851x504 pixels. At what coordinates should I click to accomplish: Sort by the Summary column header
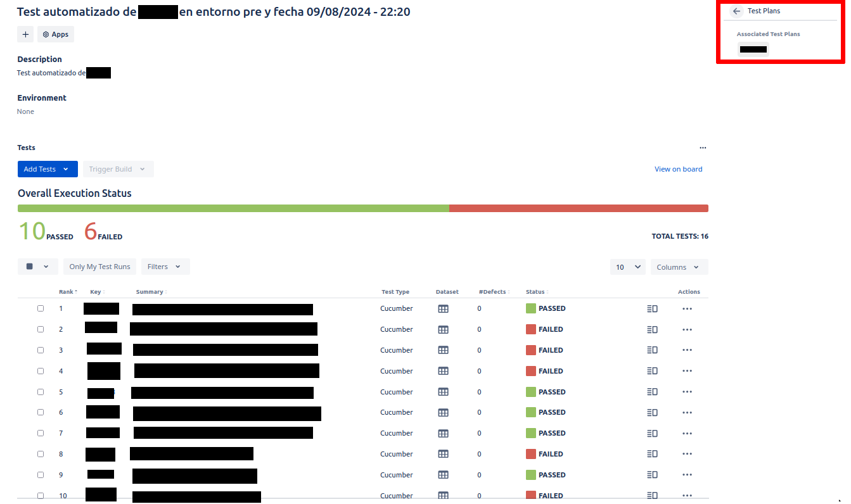150,292
